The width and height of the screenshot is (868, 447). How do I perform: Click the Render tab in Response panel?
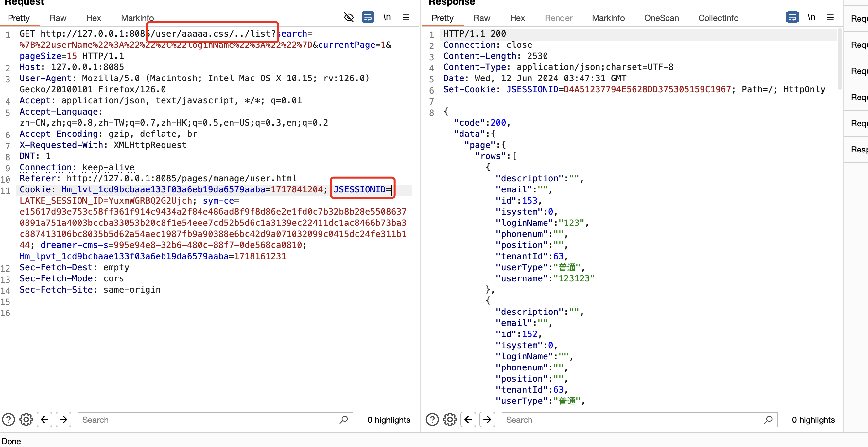click(x=557, y=18)
